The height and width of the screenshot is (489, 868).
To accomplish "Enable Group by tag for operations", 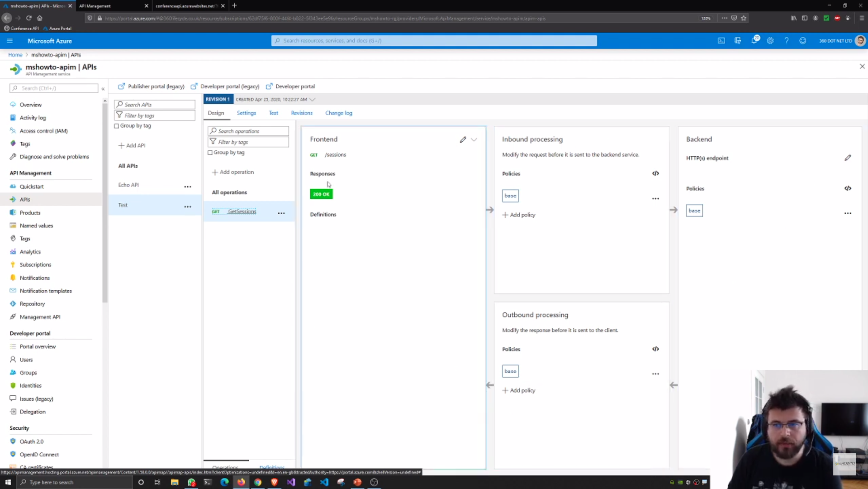I will [210, 153].
